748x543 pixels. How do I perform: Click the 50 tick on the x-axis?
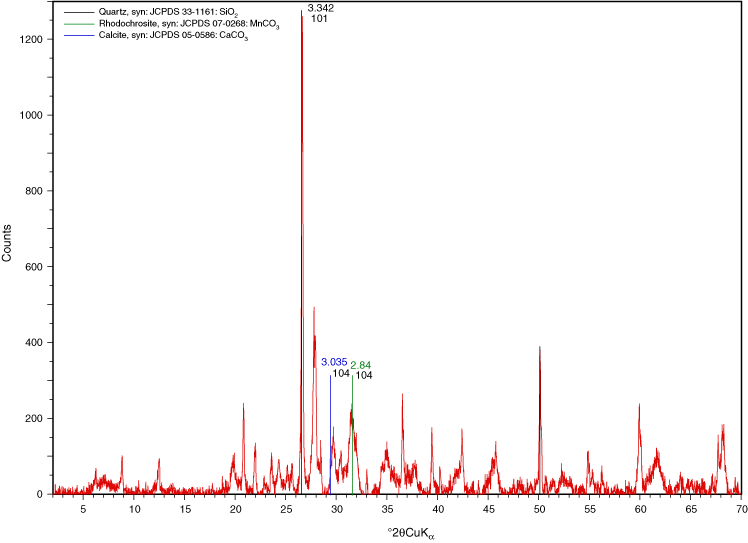(x=538, y=509)
